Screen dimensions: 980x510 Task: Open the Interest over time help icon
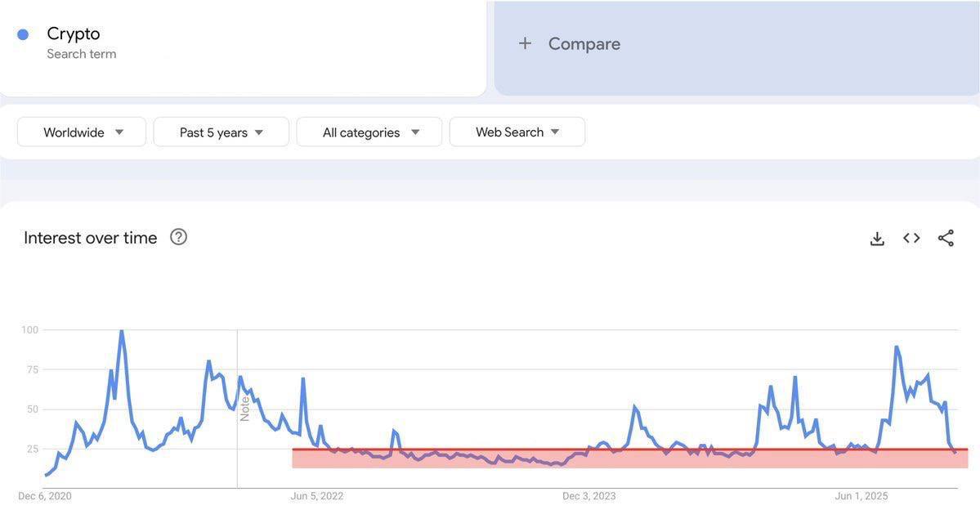click(x=178, y=237)
